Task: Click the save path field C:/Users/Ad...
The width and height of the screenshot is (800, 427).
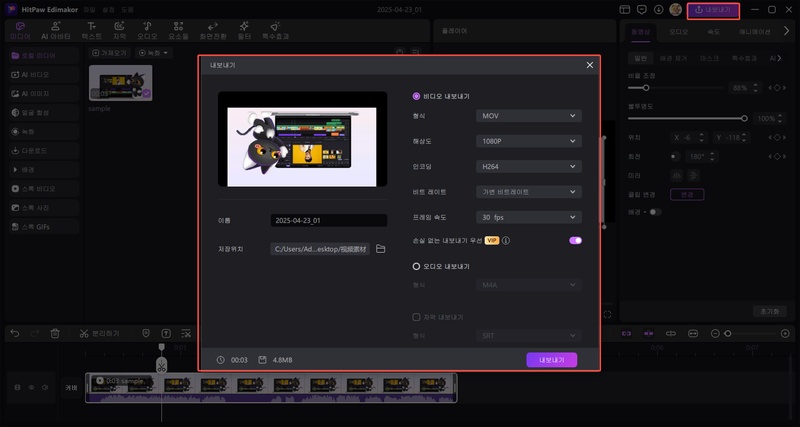Action: click(x=320, y=249)
